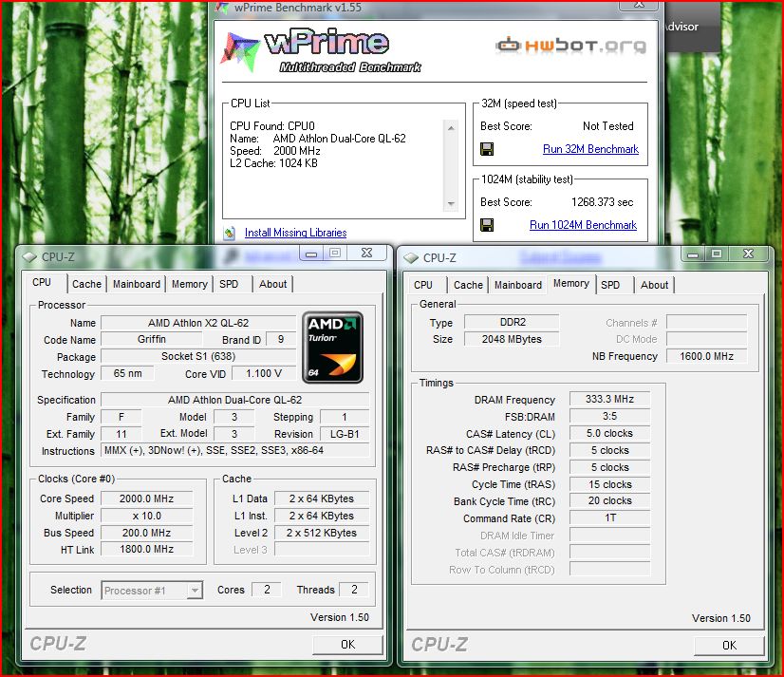Click OK in the left CPU-Z window
784x677 pixels.
[x=347, y=645]
